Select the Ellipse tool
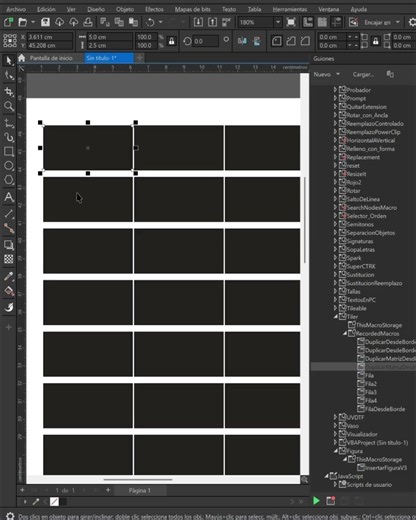The image size is (416, 520). pyautogui.click(x=9, y=166)
